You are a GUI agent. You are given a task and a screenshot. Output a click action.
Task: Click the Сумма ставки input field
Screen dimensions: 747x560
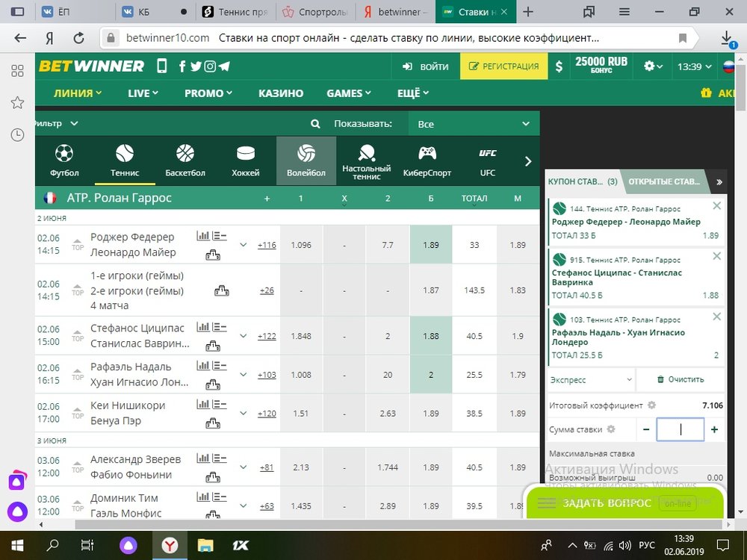pyautogui.click(x=680, y=429)
